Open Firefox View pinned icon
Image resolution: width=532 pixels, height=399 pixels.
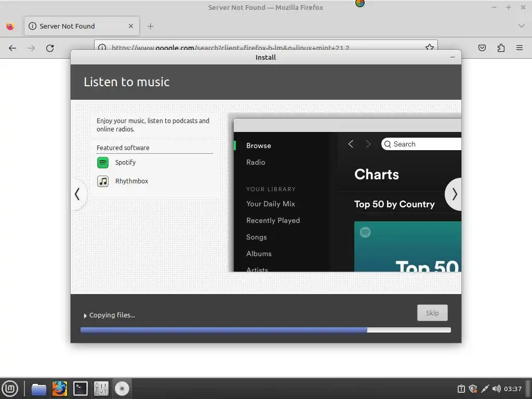(x=10, y=26)
